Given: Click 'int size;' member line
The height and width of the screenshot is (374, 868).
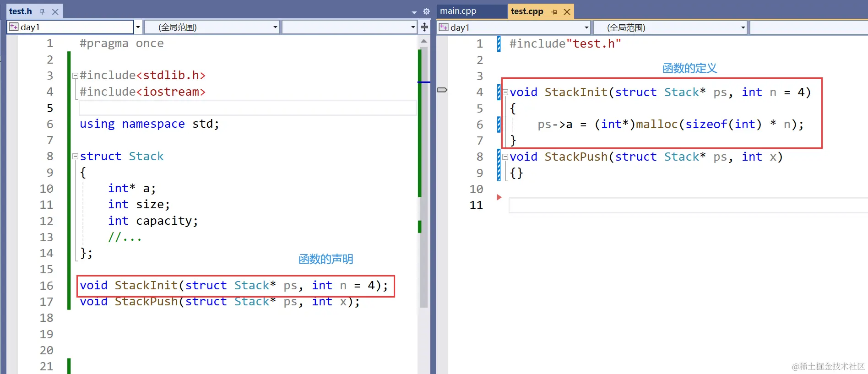Looking at the screenshot, I should coord(139,205).
